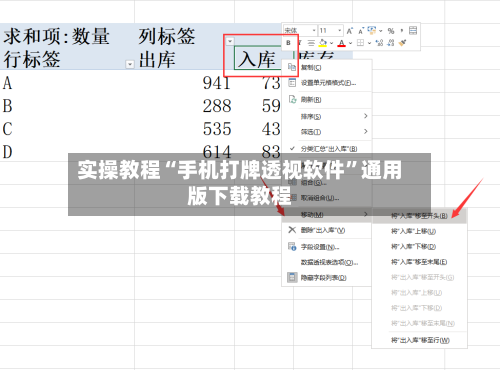Screen dimensions: 500x370
Task: Decrease decimal places in mini toolbar
Action: coord(391,43)
